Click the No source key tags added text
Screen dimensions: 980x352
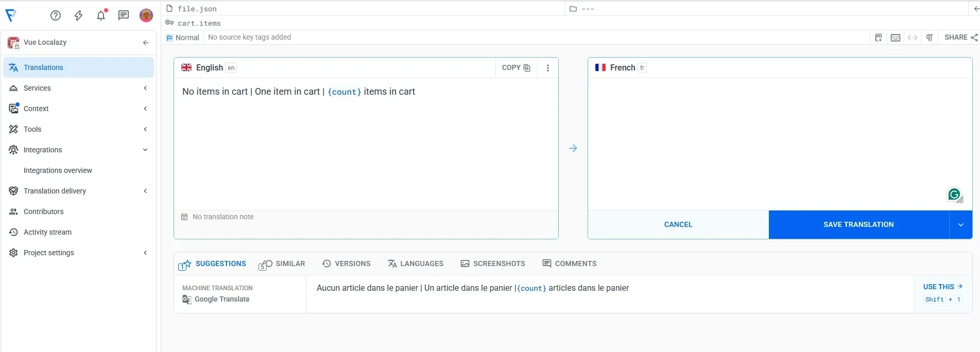249,37
